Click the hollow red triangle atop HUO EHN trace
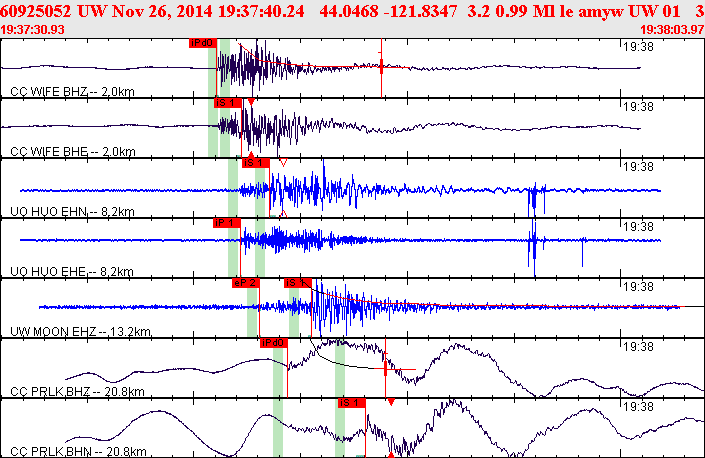This screenshot has height=458, width=705. click(x=283, y=162)
